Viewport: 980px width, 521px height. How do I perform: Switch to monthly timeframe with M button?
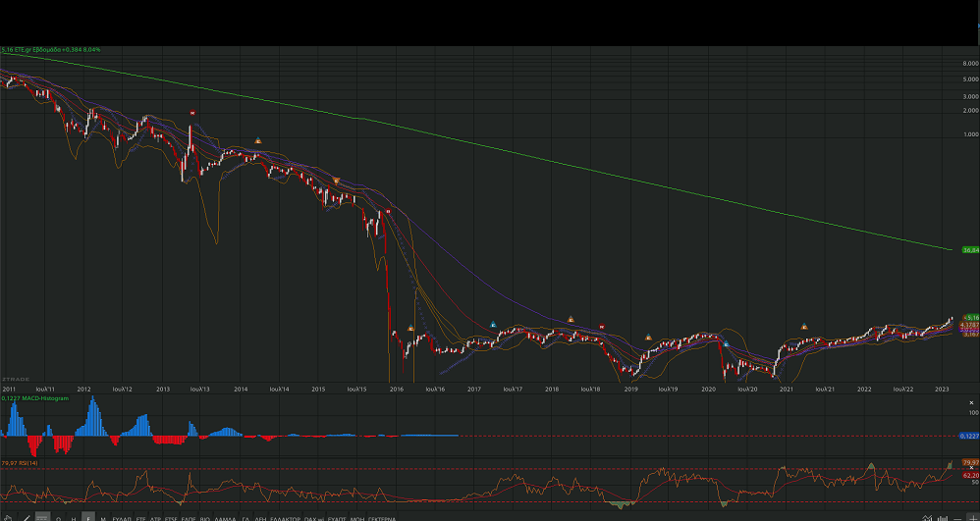(103, 517)
